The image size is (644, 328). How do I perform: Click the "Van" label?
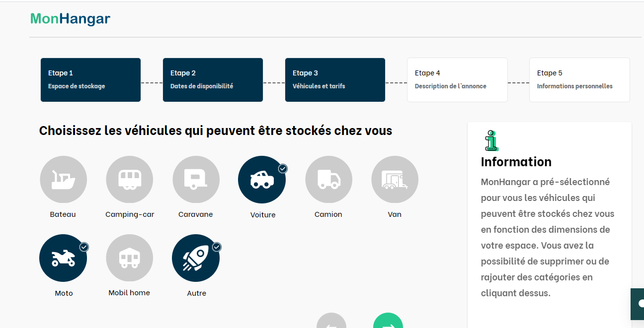click(x=395, y=214)
